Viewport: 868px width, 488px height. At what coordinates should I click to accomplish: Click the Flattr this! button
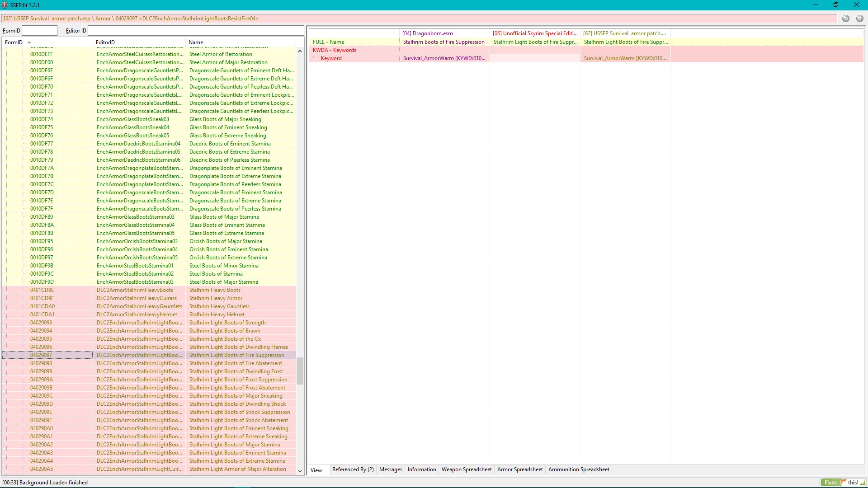click(x=843, y=482)
